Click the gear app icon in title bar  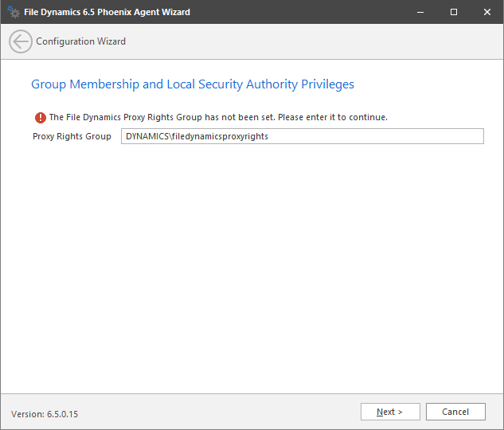(x=14, y=13)
